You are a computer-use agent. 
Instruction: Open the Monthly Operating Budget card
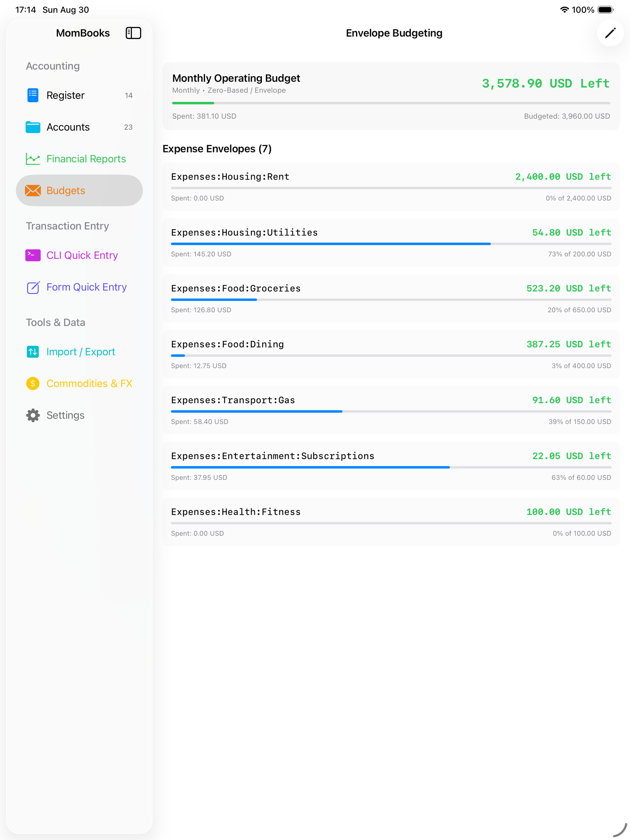tap(391, 96)
